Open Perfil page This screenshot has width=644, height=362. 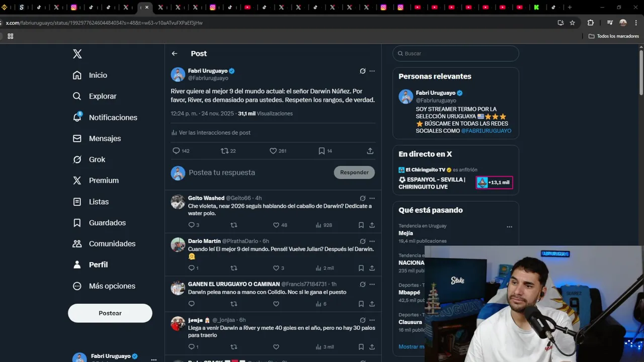click(90, 264)
